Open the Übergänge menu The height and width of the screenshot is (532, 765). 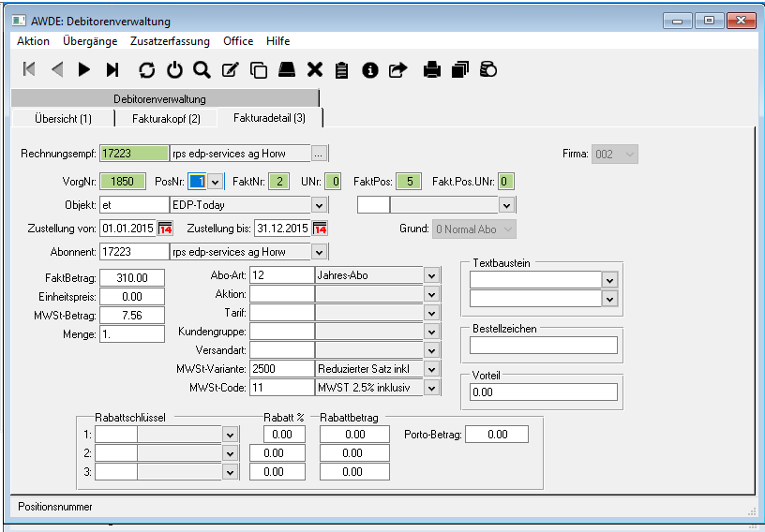(x=90, y=41)
